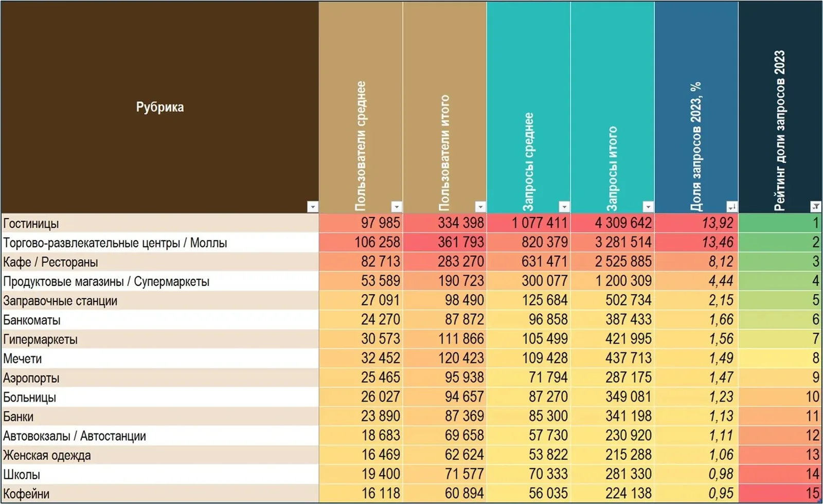The width and height of the screenshot is (823, 504).
Task: Click the value 109 428 for Мечети
Action: point(528,358)
